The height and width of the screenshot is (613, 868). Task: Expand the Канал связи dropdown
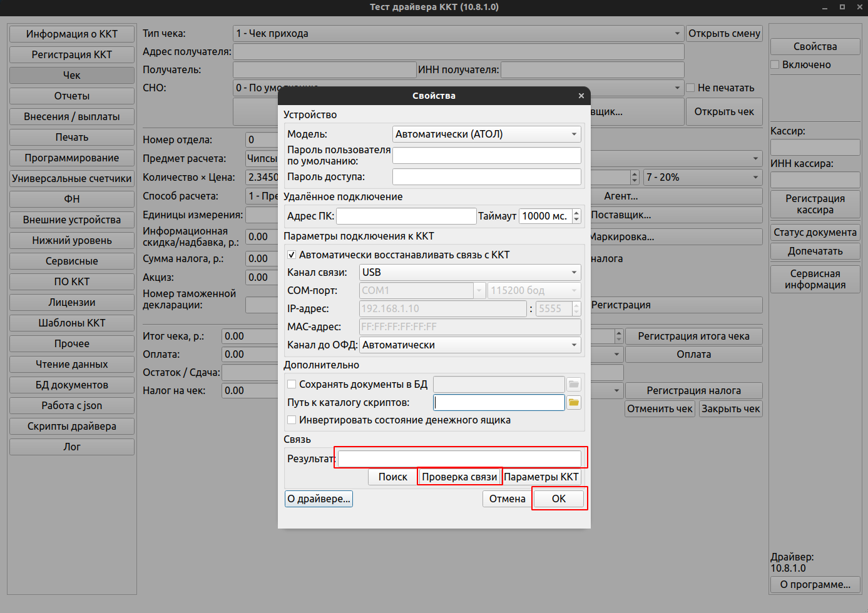(469, 272)
